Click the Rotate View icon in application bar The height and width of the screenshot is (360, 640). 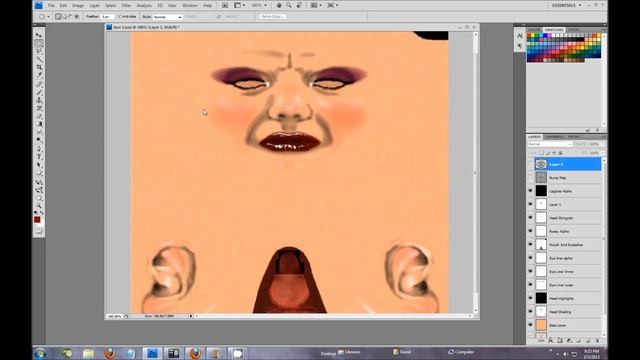coord(299,5)
